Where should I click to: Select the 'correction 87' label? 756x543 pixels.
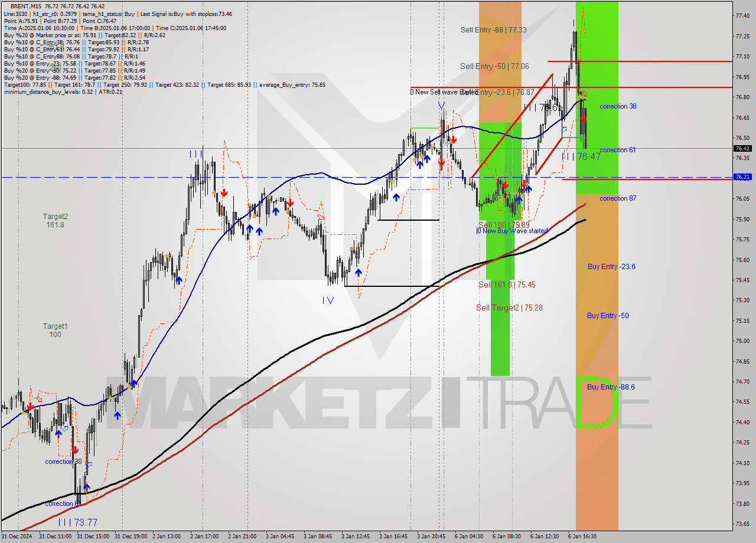coord(618,198)
